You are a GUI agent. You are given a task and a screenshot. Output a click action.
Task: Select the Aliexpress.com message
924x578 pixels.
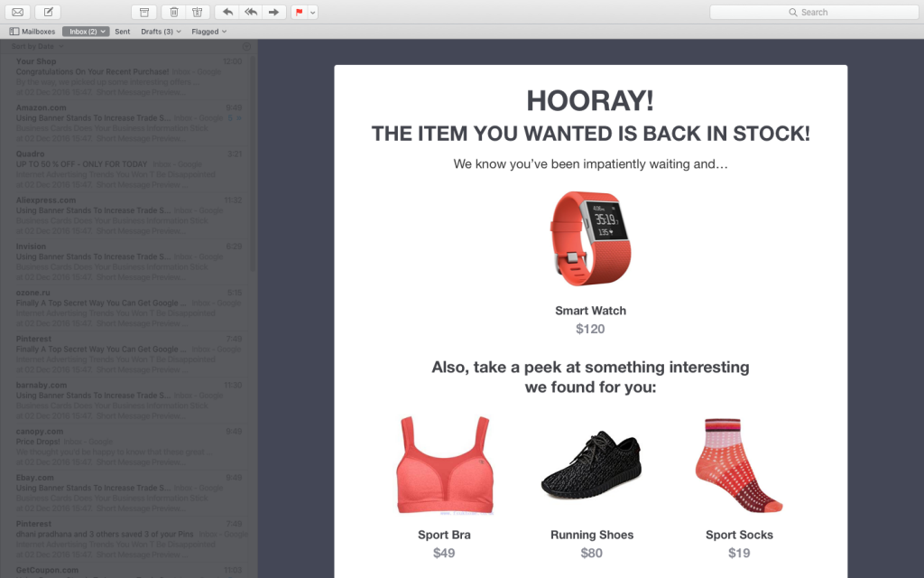128,215
